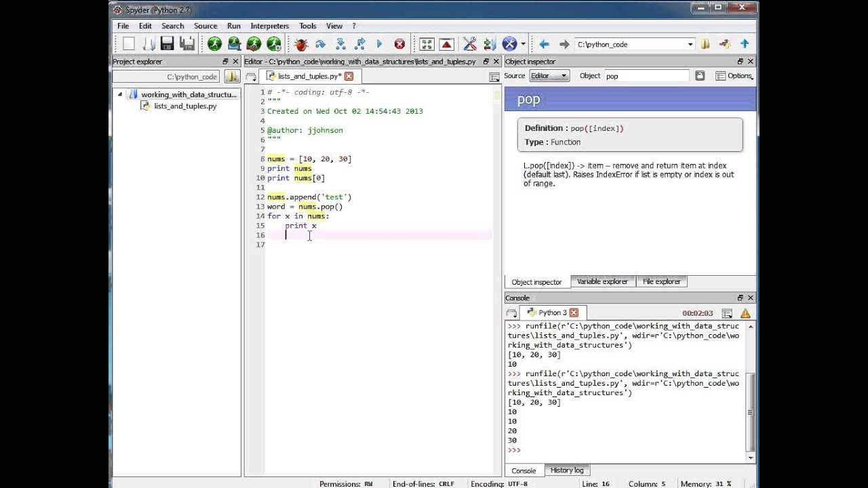Click the console vertical scrollbar
The width and height of the screenshot is (868, 488).
750,411
